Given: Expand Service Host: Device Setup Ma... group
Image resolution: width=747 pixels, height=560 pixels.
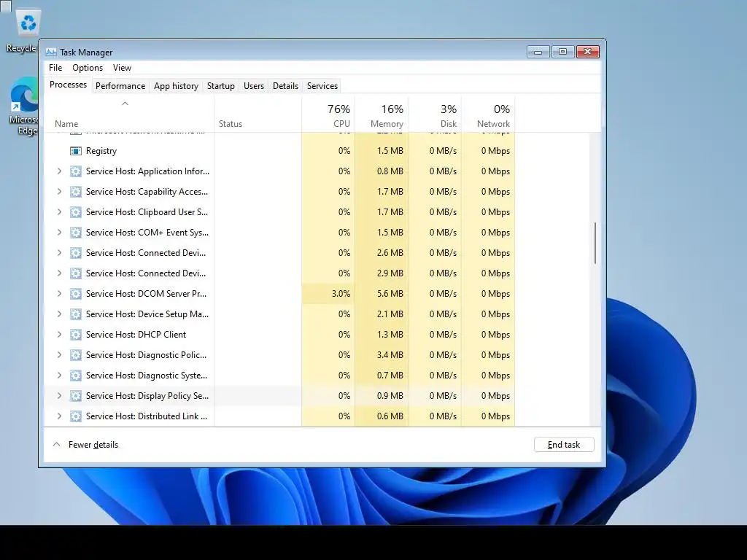Looking at the screenshot, I should click(60, 314).
